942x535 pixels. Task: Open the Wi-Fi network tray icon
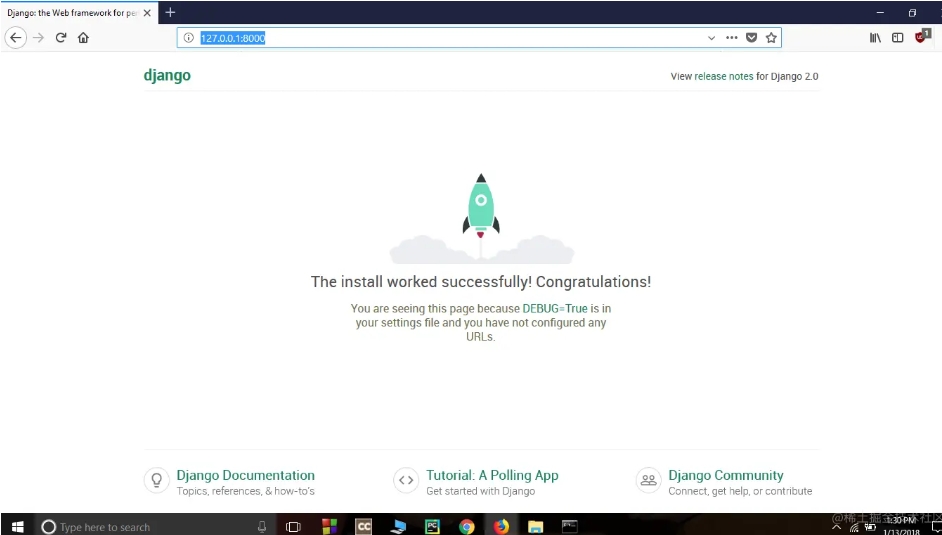[854, 528]
